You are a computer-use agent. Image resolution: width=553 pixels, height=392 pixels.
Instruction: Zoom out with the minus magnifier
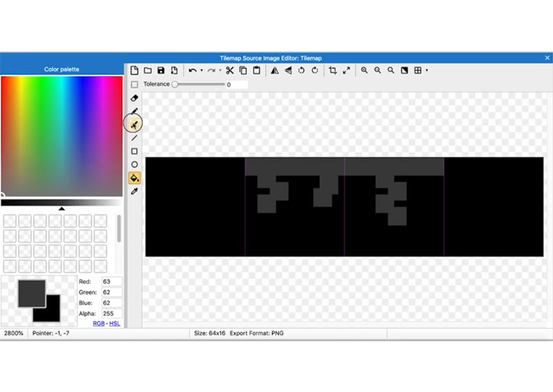pos(378,70)
